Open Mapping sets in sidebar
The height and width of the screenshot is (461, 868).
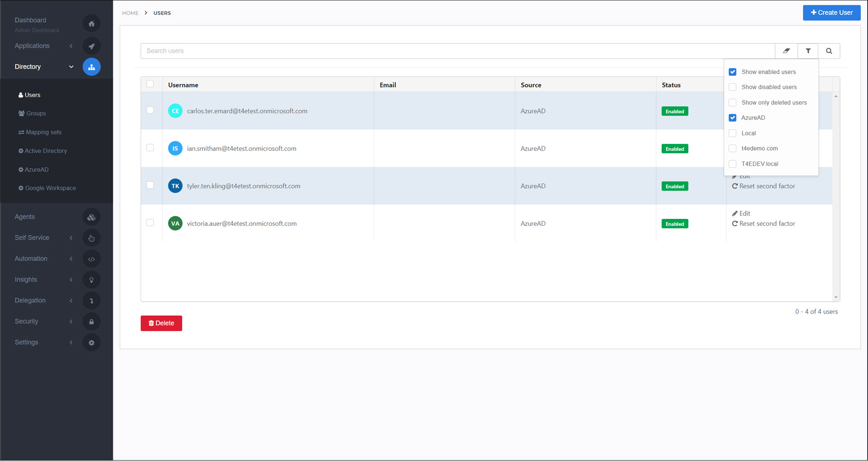[40, 132]
